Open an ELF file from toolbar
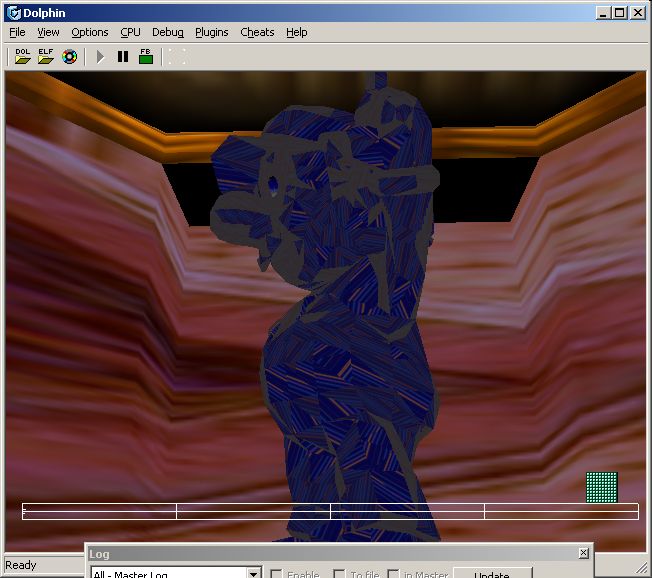This screenshot has height=578, width=652. click(46, 56)
